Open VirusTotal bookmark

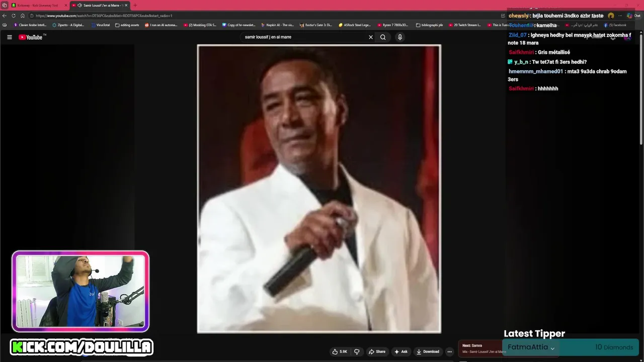100,25
